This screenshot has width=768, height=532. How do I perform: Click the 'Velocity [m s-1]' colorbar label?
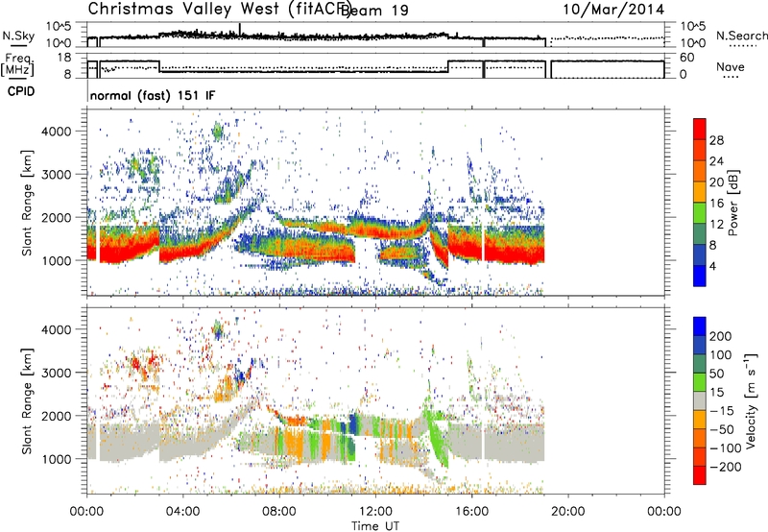(x=751, y=400)
